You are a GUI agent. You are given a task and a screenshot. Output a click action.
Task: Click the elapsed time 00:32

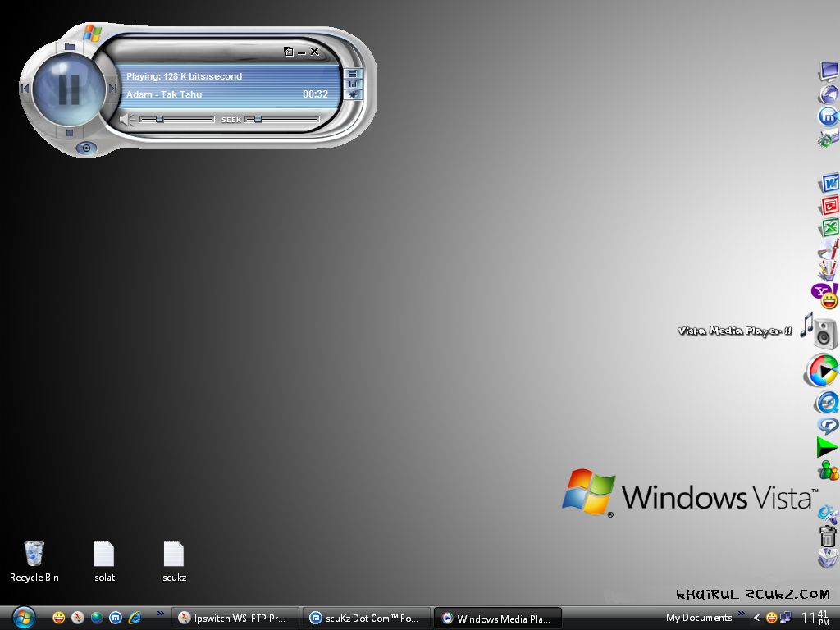pyautogui.click(x=315, y=94)
